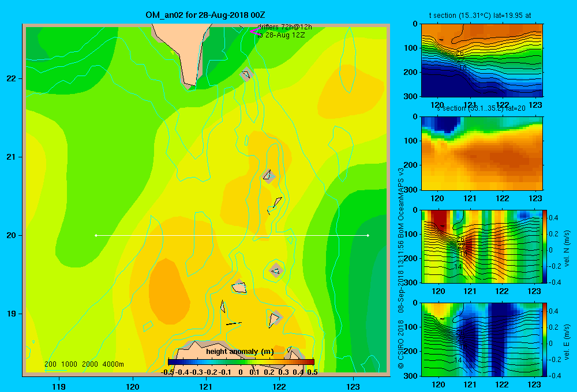577x392 pixels.
Task: Open the northward velocity section plot
Action: tap(482, 246)
